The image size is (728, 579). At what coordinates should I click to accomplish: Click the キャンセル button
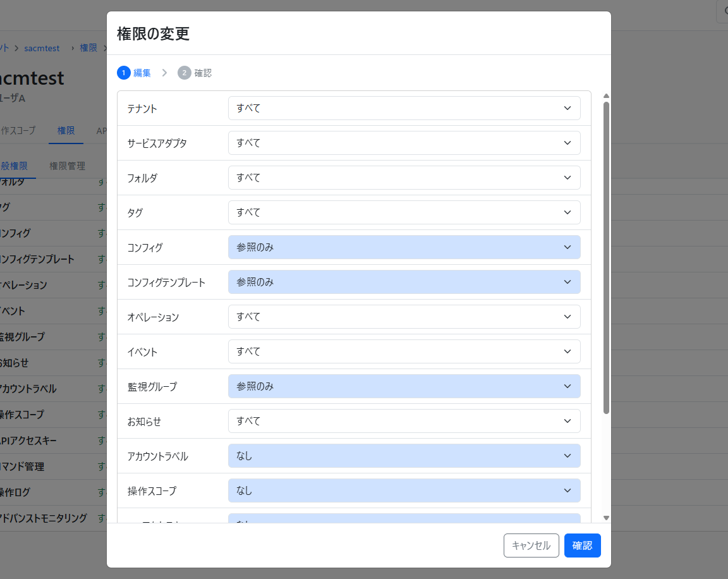[531, 545]
